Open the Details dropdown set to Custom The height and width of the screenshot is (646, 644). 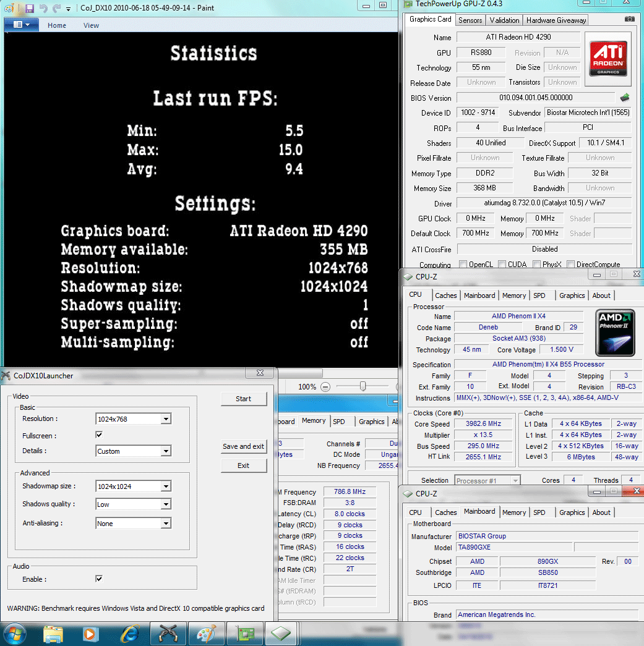pyautogui.click(x=133, y=451)
